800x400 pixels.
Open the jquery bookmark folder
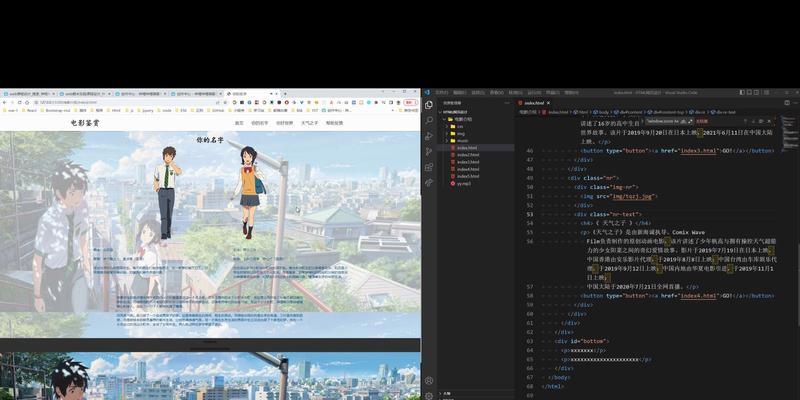(144, 110)
